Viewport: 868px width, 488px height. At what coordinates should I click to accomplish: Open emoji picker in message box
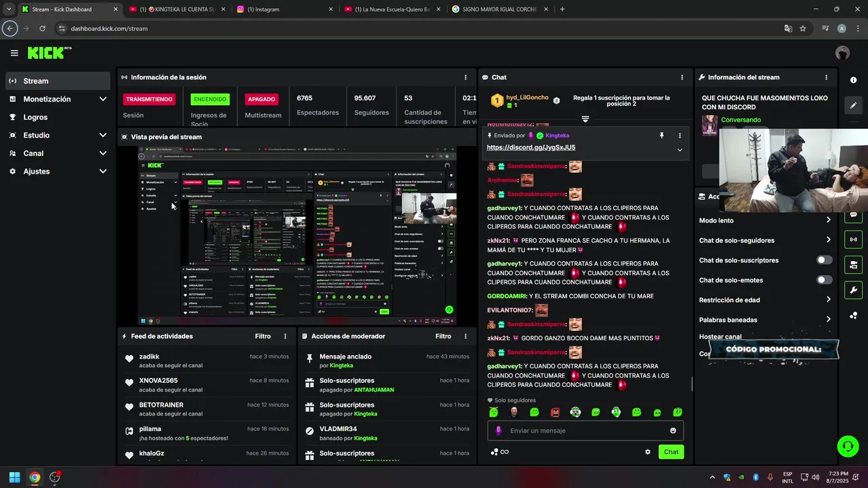(x=673, y=430)
